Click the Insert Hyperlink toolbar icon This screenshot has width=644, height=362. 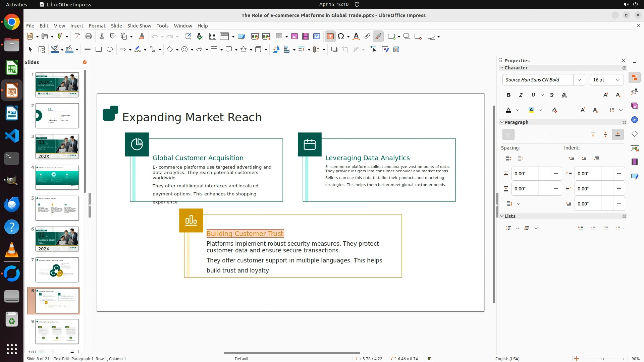(367, 37)
